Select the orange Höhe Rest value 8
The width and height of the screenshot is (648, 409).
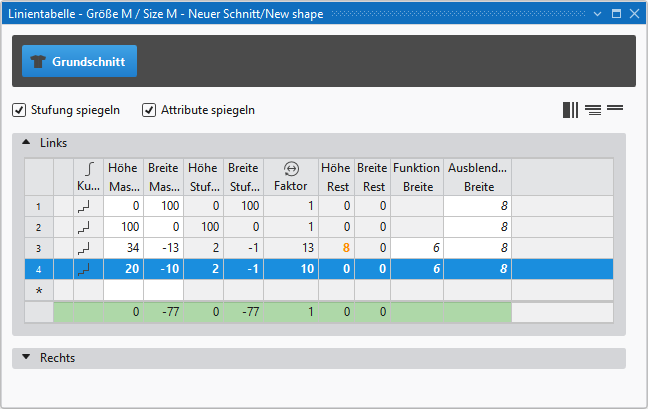coord(345,248)
